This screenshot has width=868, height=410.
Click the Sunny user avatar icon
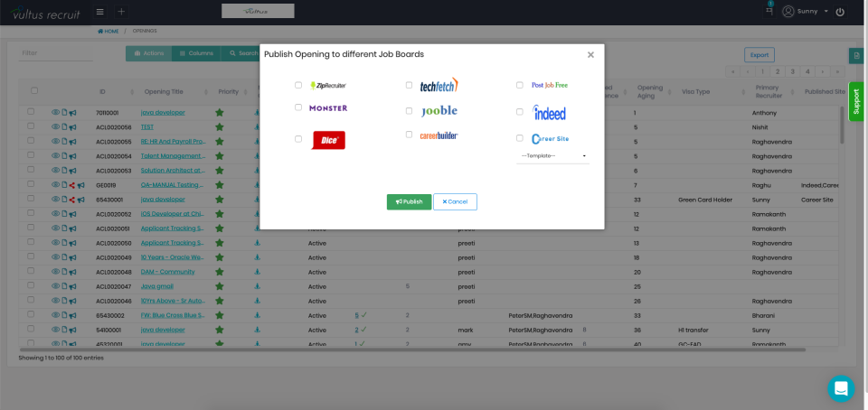coord(788,12)
